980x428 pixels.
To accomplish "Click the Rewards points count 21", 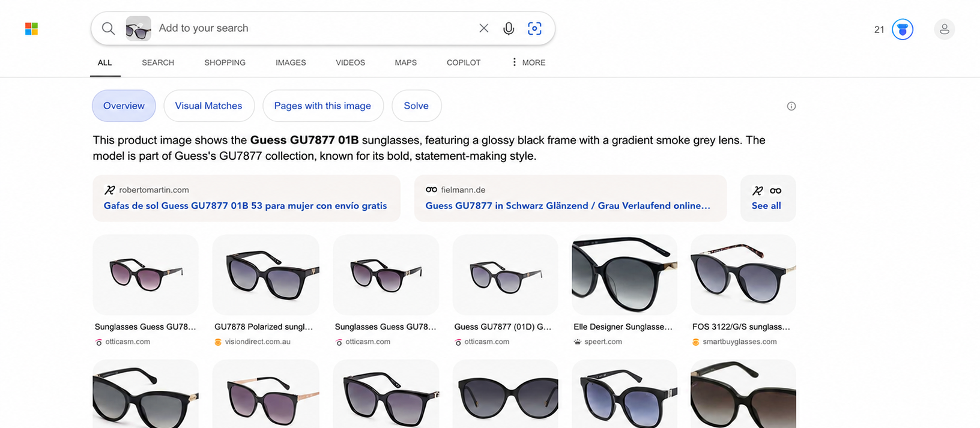I will (879, 29).
